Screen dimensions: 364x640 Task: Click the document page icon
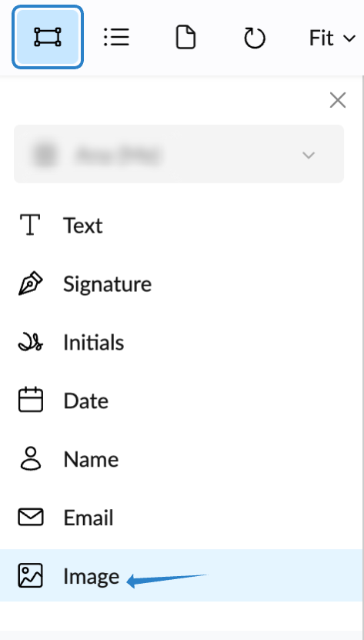(185, 37)
